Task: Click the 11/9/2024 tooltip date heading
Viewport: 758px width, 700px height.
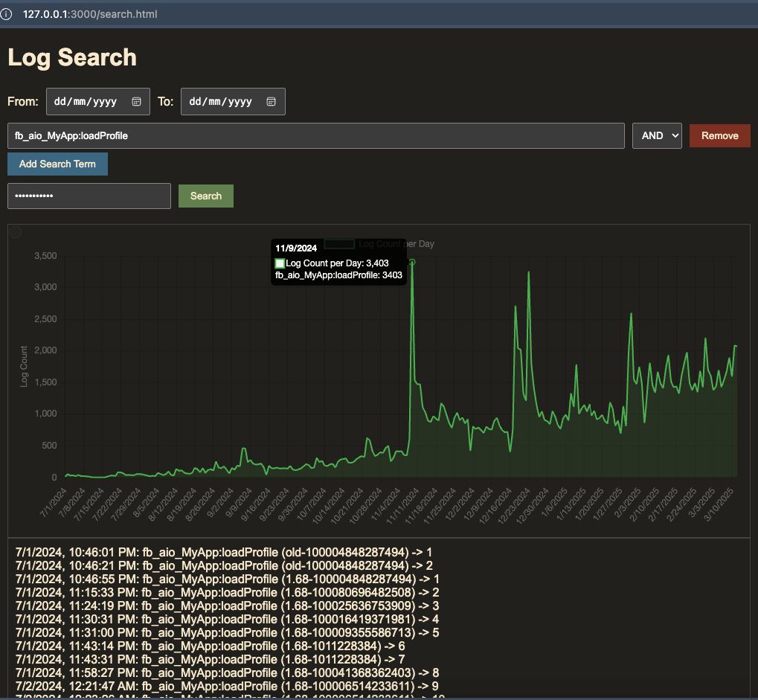Action: coord(296,248)
